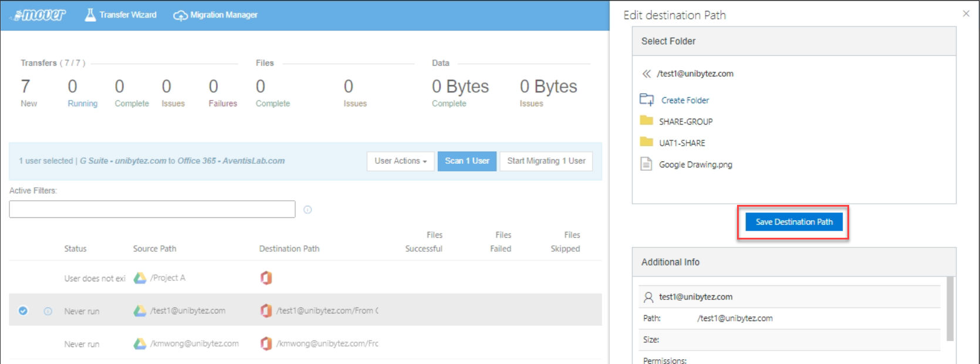The width and height of the screenshot is (980, 364).
Task: Click Save Destination Path button
Action: 793,222
